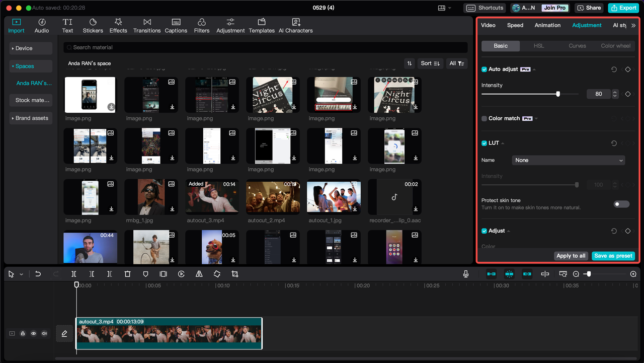Switch to the HSL tab

click(538, 45)
